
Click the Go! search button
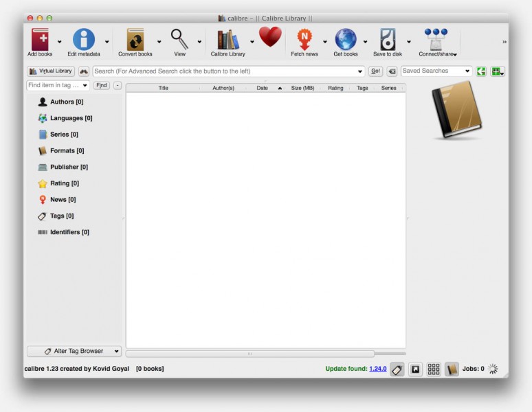point(375,71)
